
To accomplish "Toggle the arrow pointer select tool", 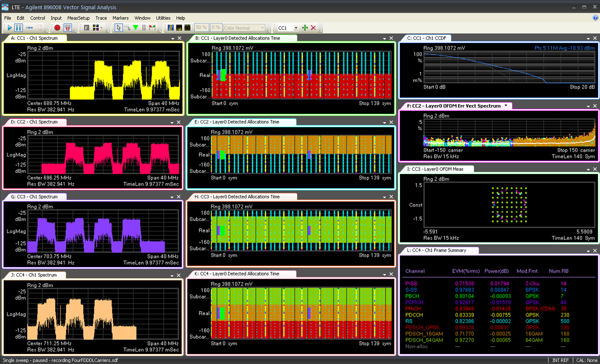I will (x=118, y=28).
